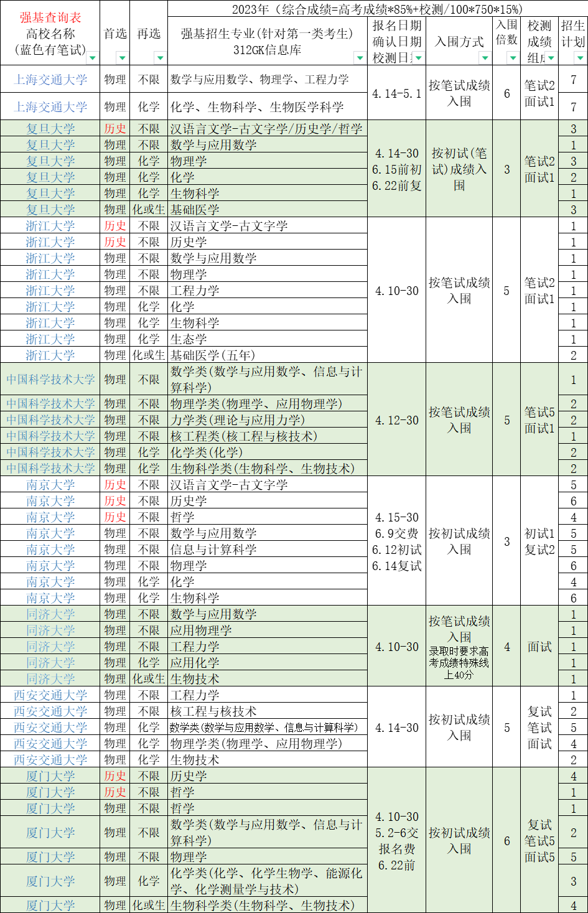Click 化学类(化学) cell
Viewport: 588px width, 913px height.
[x=268, y=452]
